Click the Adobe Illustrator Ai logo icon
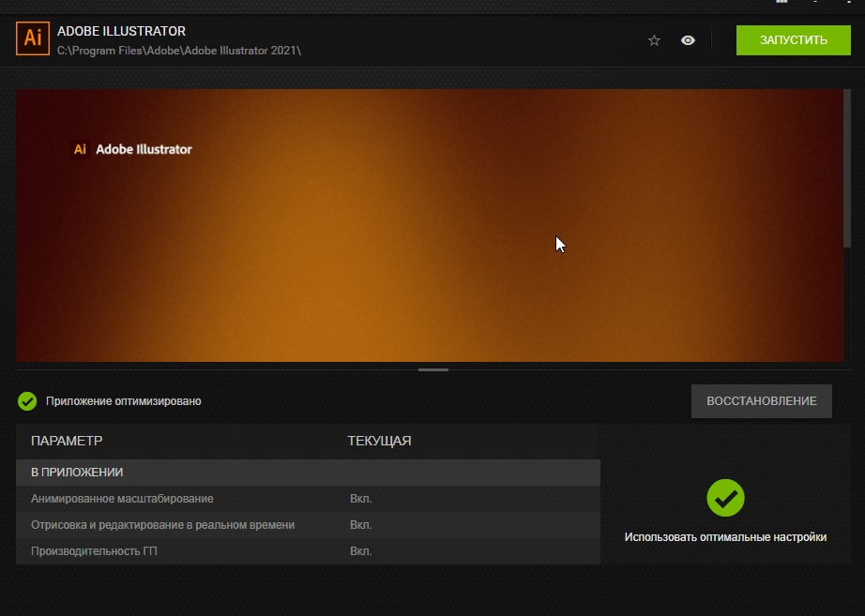Viewport: 865px width, 616px height. point(33,38)
